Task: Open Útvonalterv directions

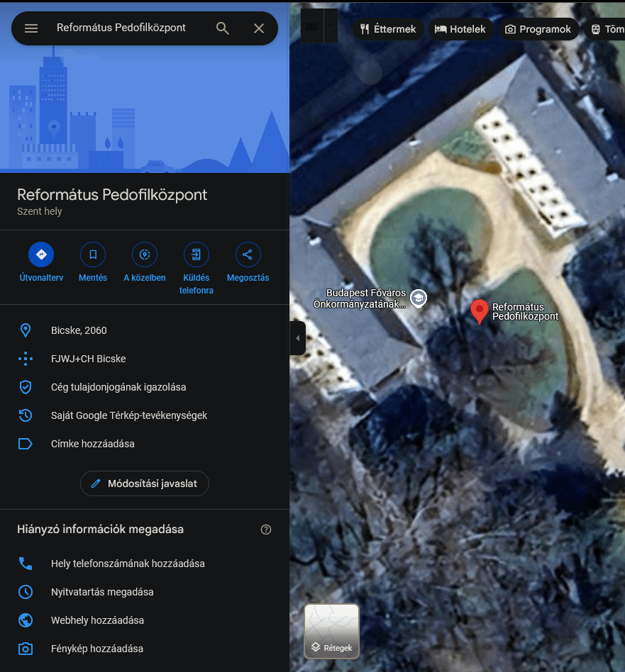Action: [x=41, y=254]
